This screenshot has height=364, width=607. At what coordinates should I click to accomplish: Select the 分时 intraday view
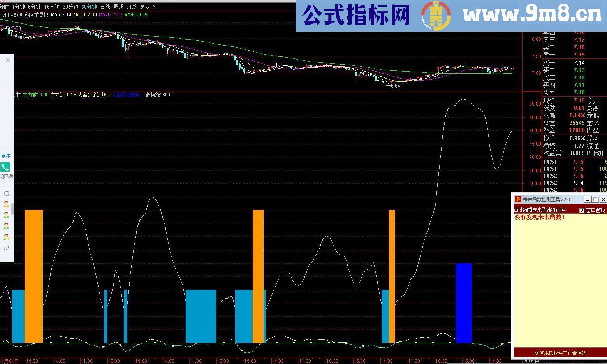(5, 7)
